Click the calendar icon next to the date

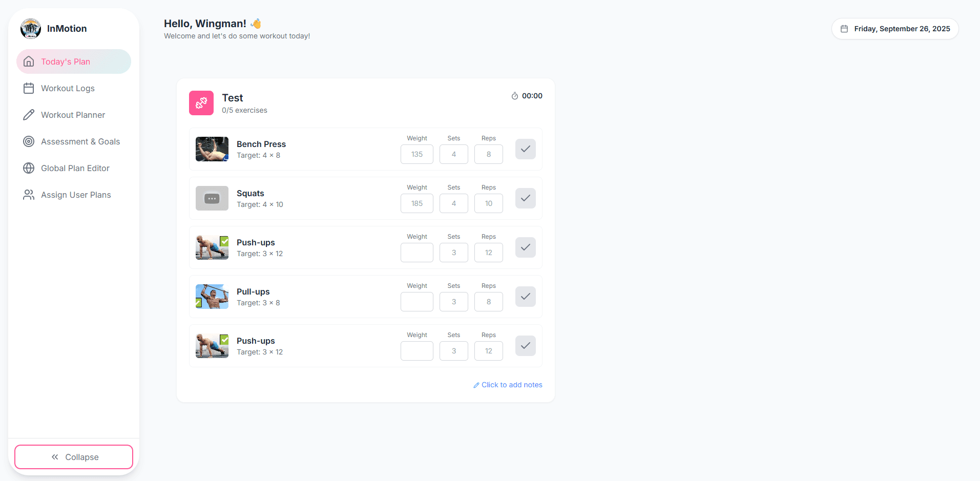(x=845, y=29)
